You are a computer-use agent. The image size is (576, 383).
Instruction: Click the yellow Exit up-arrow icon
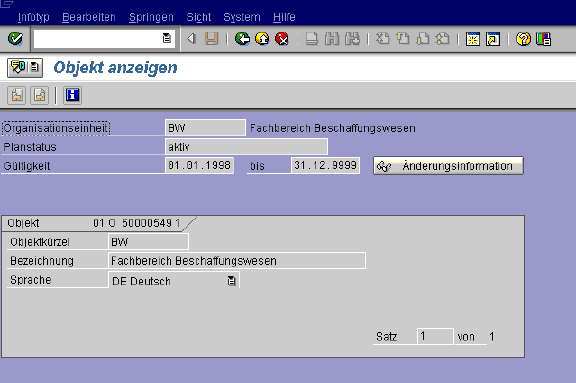pyautogui.click(x=262, y=39)
